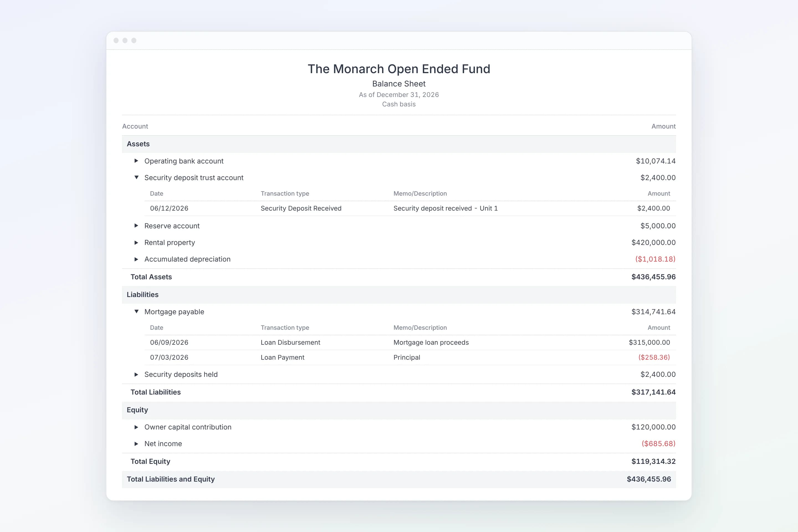Collapse the Mortgage payable row
The height and width of the screenshot is (532, 798).
click(136, 311)
